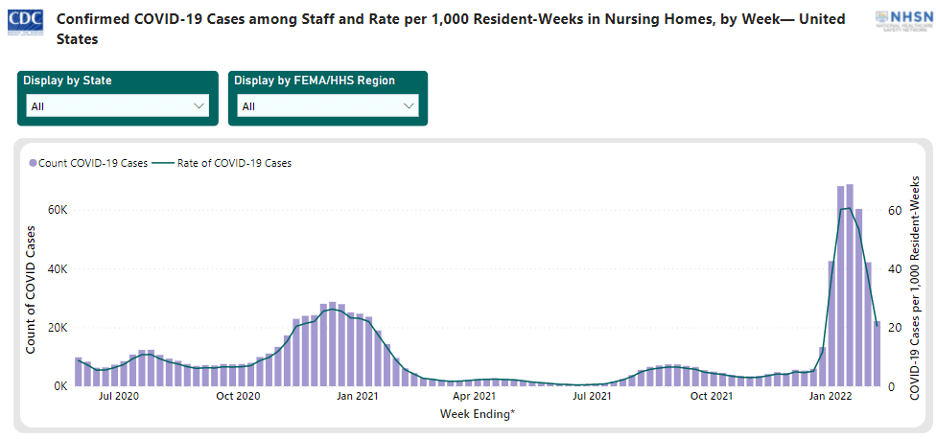This screenshot has width=936, height=440.
Task: Click the purple legend dot for Count
Action: pos(33,163)
